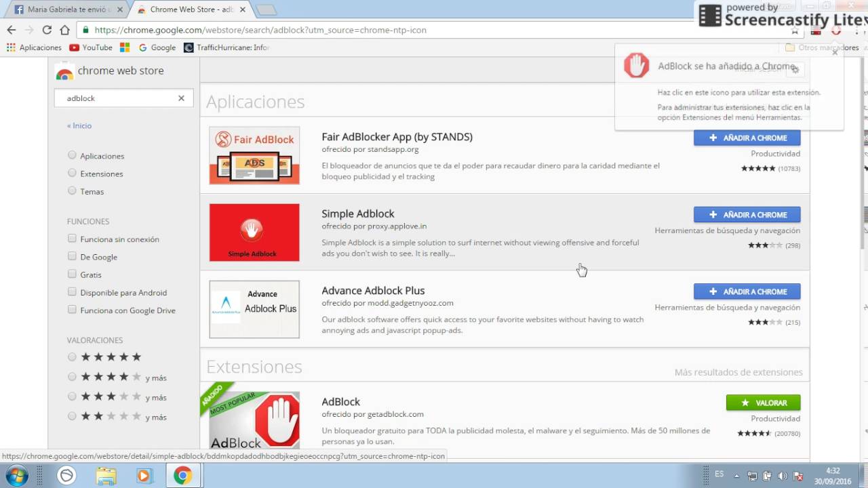The image size is (868, 488).
Task: Click the secure padlock icon in address bar
Action: [85, 30]
